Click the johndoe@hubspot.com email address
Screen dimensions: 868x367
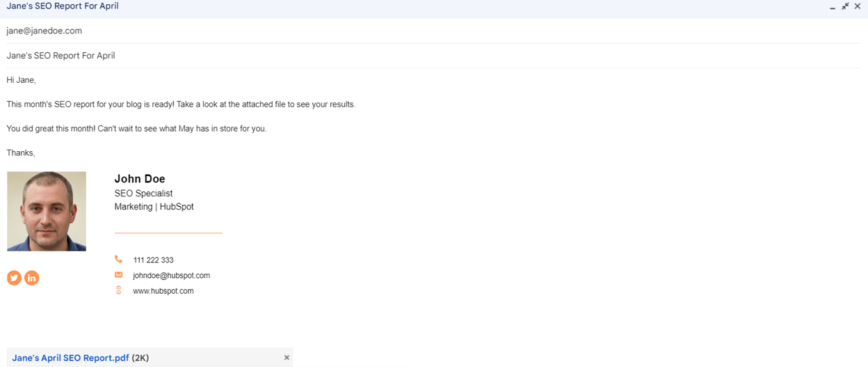coord(171,276)
